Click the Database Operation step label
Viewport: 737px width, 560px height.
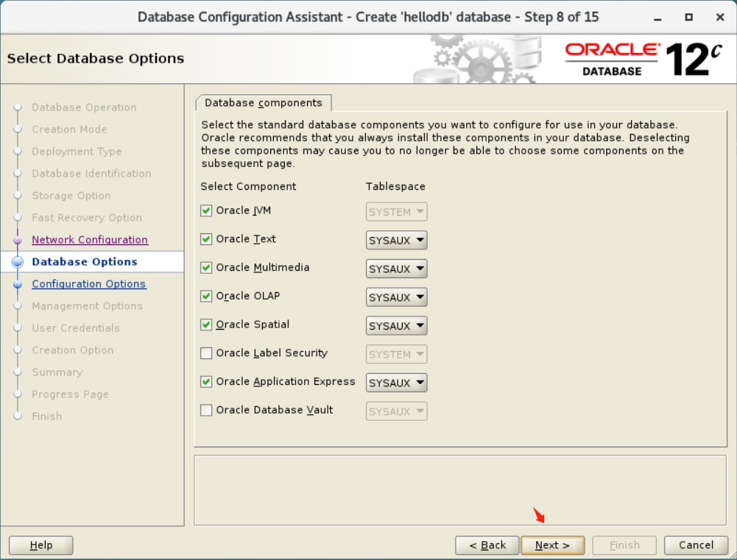(84, 107)
